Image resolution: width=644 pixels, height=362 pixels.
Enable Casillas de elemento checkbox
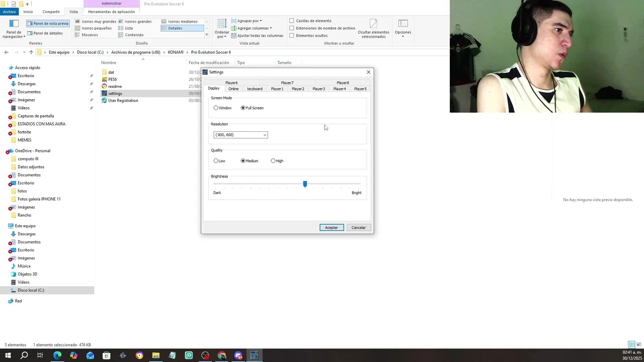(292, 21)
